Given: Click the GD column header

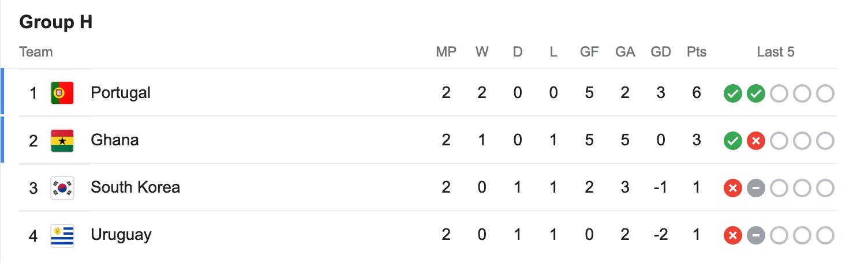Looking at the screenshot, I should (661, 52).
